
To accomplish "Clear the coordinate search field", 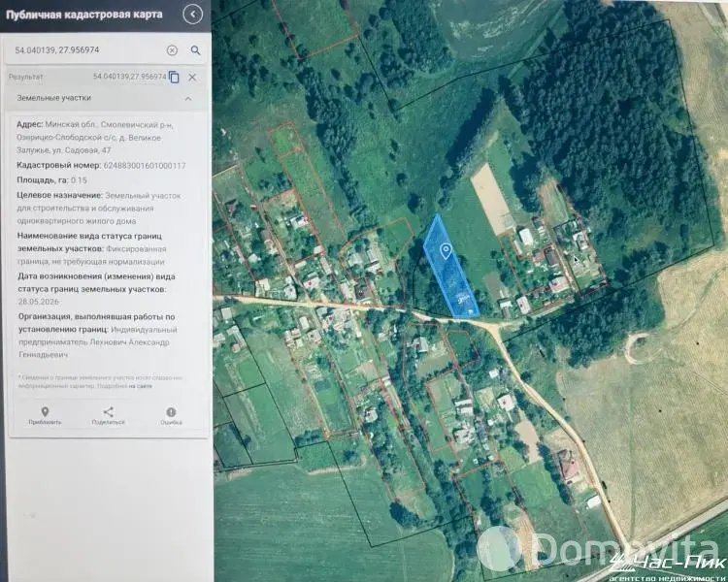I will 172,50.
